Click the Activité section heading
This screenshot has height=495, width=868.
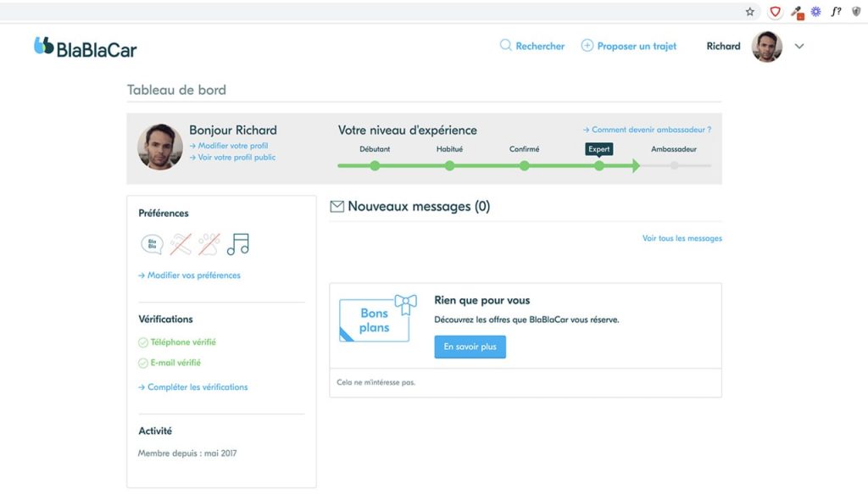[x=155, y=431]
